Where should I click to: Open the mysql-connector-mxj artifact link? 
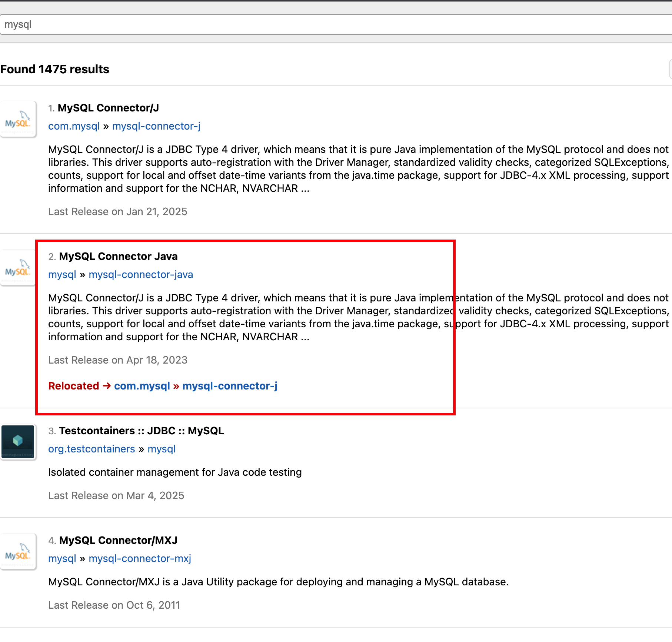click(140, 559)
